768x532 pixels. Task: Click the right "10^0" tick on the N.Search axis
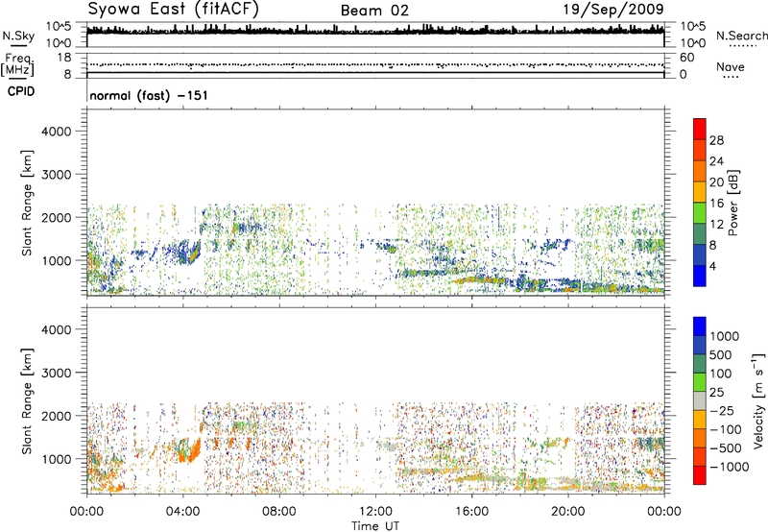tap(692, 43)
